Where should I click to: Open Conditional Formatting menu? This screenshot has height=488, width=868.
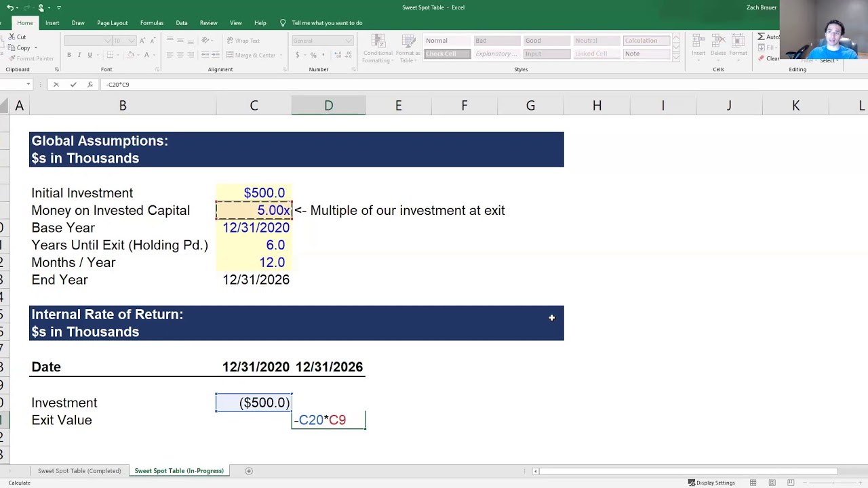(x=378, y=49)
